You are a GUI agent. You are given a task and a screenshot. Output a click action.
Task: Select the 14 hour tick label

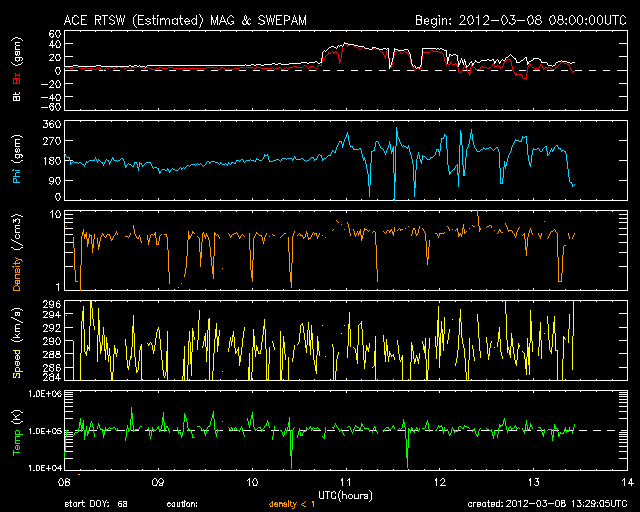click(626, 482)
